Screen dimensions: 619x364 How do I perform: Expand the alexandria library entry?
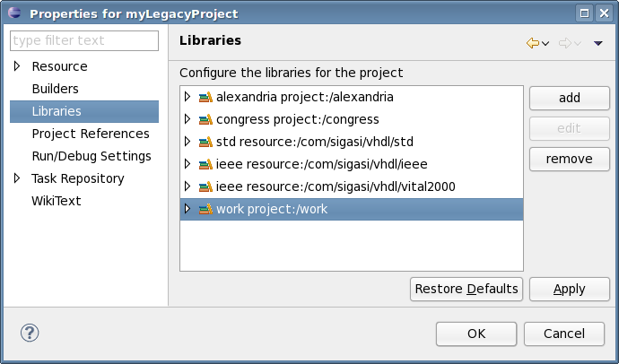click(187, 97)
